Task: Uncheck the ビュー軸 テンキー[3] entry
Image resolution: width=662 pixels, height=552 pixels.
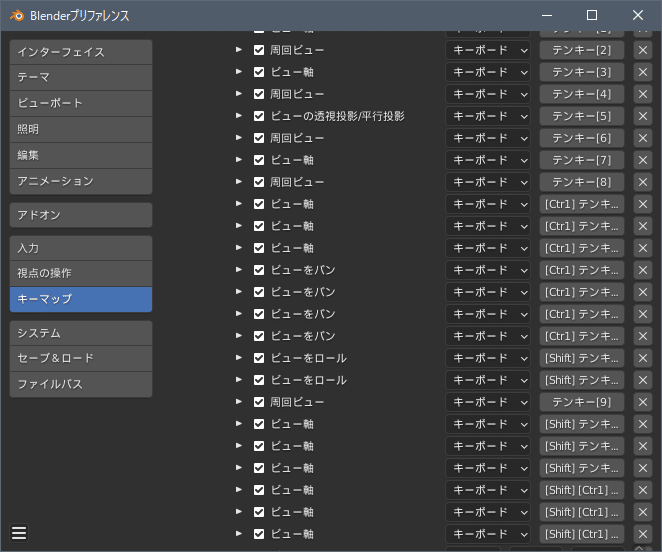Action: [259, 72]
